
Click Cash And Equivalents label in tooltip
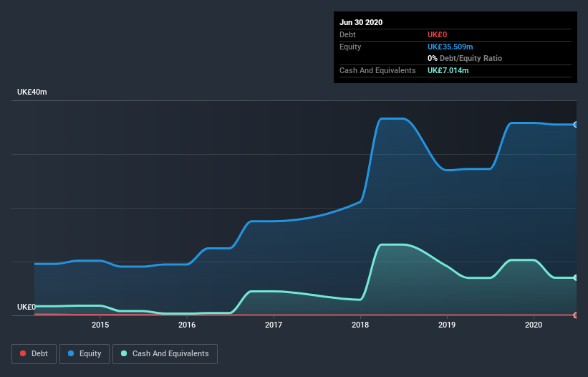(377, 70)
